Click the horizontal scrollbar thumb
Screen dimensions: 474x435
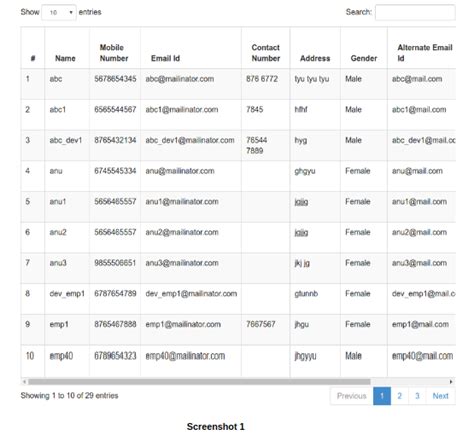199,382
